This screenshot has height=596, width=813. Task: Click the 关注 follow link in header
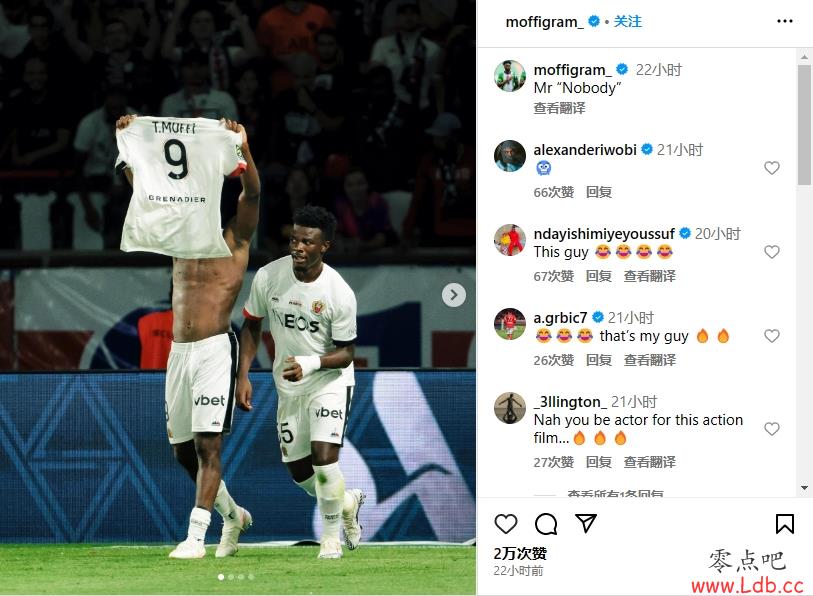pos(627,22)
